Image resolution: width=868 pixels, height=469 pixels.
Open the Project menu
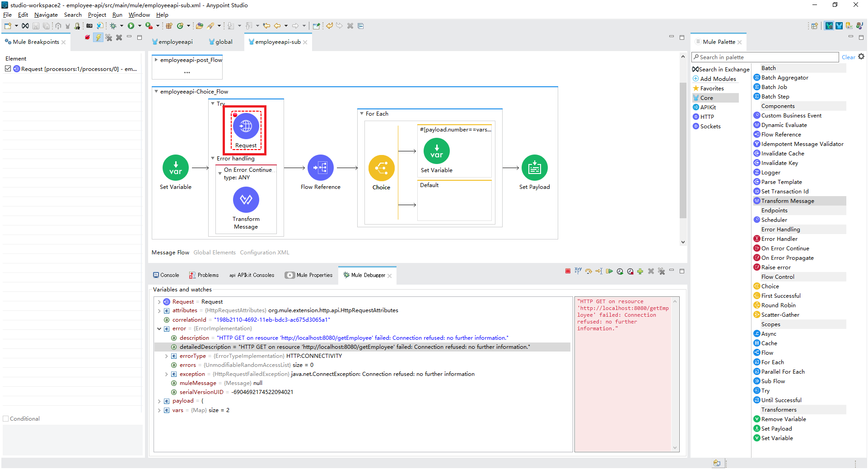97,15
